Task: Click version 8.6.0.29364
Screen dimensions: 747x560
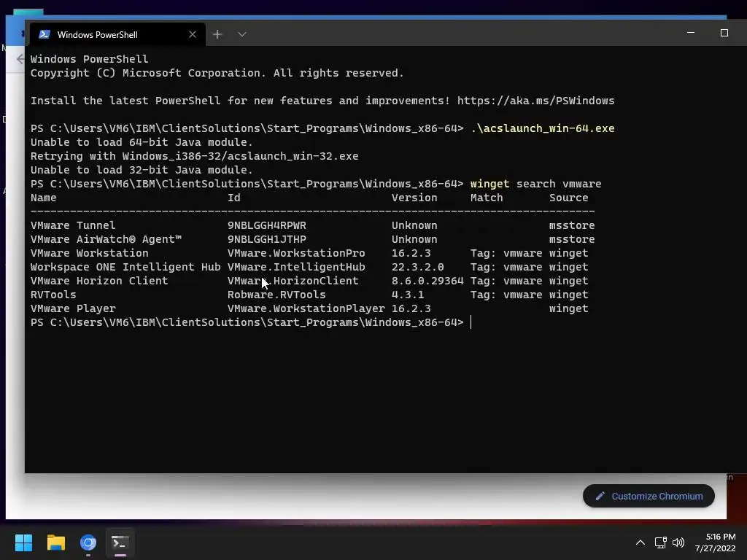Action: [427, 281]
